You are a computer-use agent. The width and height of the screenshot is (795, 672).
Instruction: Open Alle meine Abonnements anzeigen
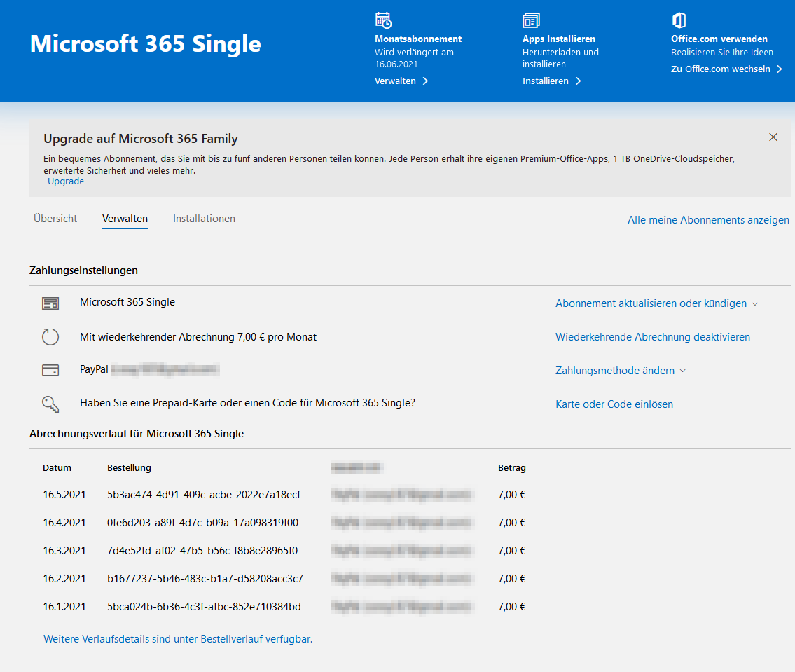708,220
